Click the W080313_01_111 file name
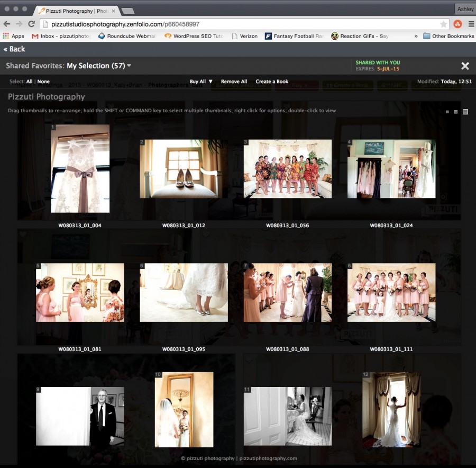Screen dimensions: 476x468 [391, 349]
